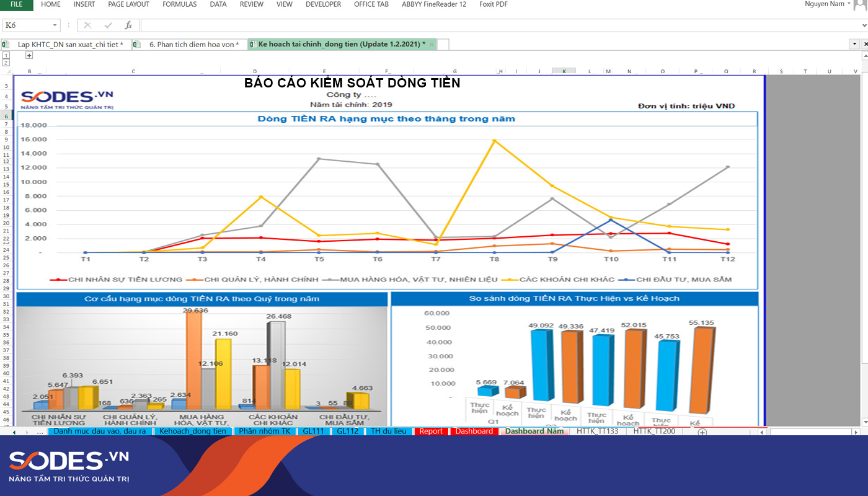868x496 pixels.
Task: Open the FORMULAS ribbon tab
Action: click(x=179, y=4)
